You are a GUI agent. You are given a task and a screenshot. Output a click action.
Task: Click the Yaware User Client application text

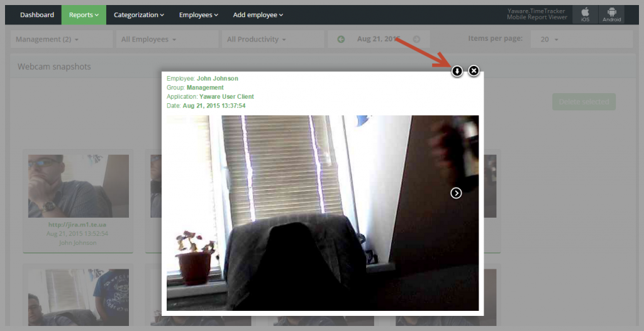[226, 97]
